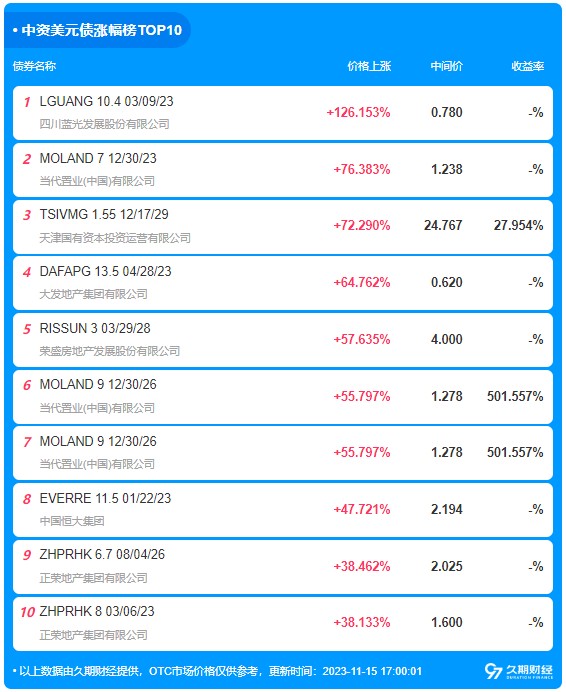The width and height of the screenshot is (566, 692).
Task: Click the 债券名称 column header
Action: pyautogui.click(x=34, y=66)
